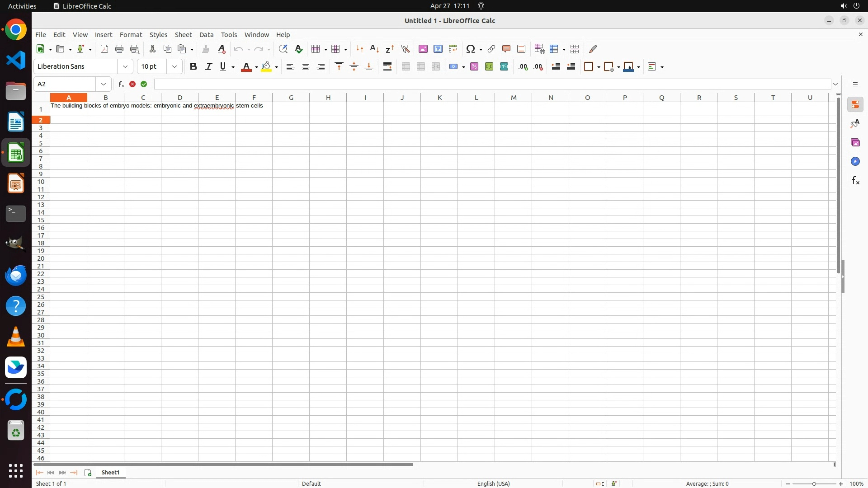This screenshot has width=868, height=488.
Task: Click the formula input line
Action: [x=492, y=84]
